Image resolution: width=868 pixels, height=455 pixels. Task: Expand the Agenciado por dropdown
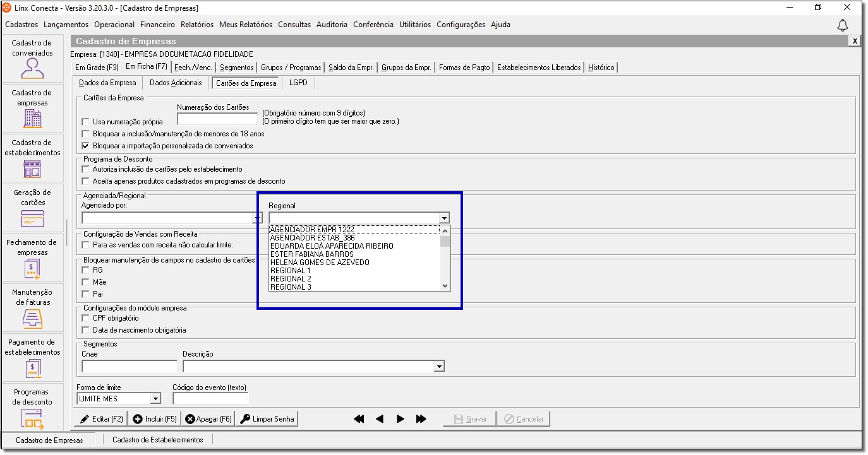pos(257,218)
